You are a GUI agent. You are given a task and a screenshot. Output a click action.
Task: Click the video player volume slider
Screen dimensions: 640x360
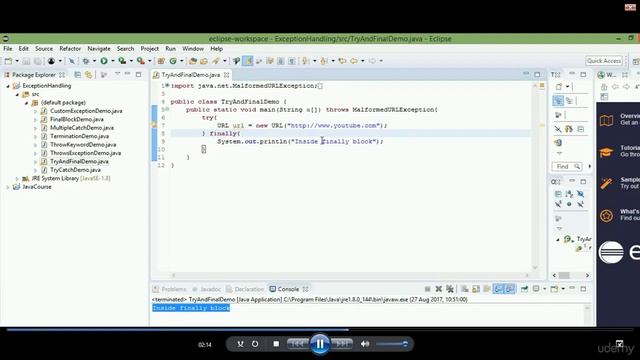392,344
